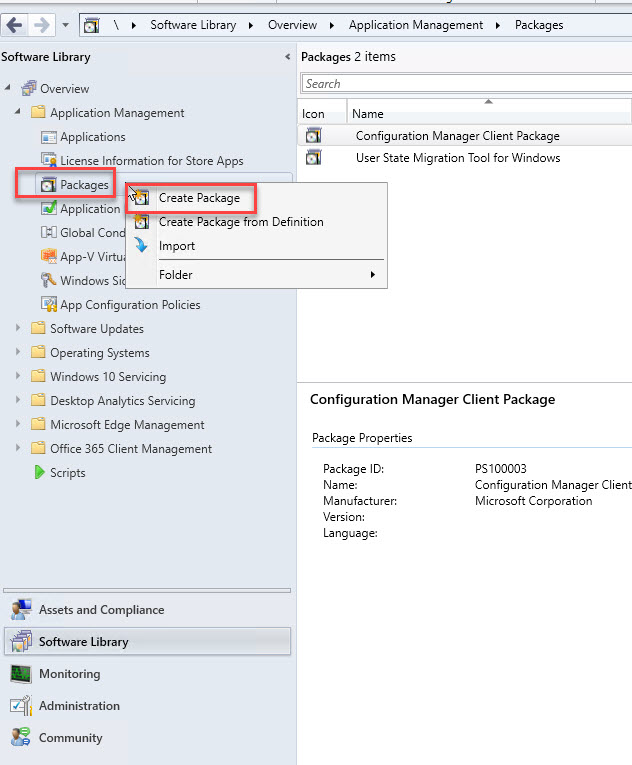Click the back navigation arrow

[x=15, y=25]
